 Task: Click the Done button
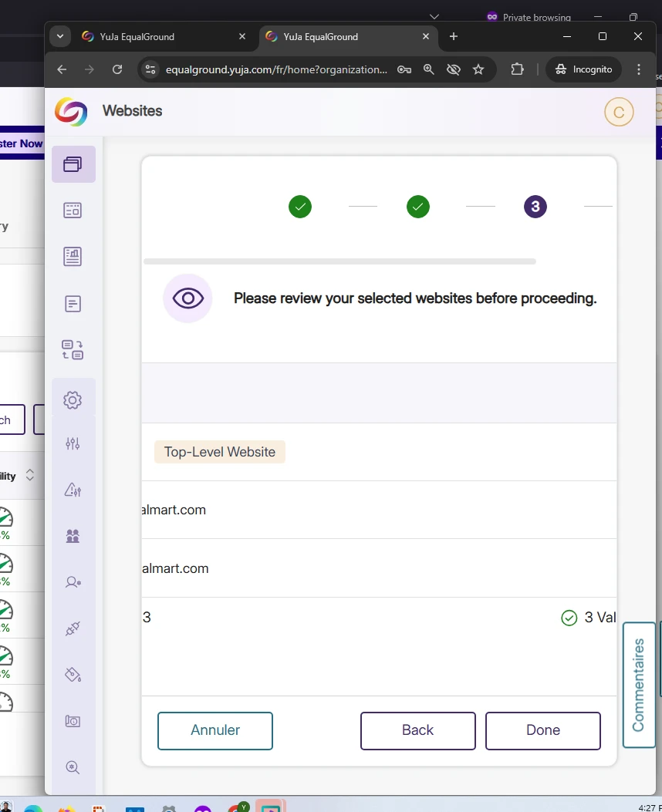[543, 730]
